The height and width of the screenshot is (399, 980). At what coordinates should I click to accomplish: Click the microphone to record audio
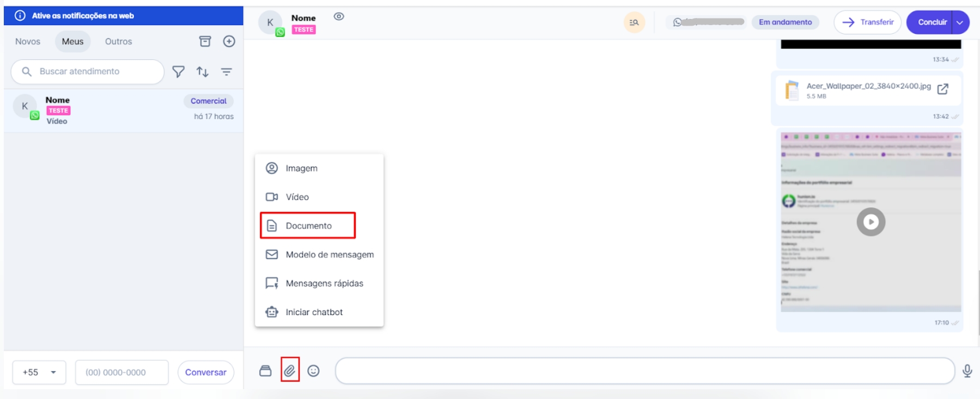[x=967, y=371]
